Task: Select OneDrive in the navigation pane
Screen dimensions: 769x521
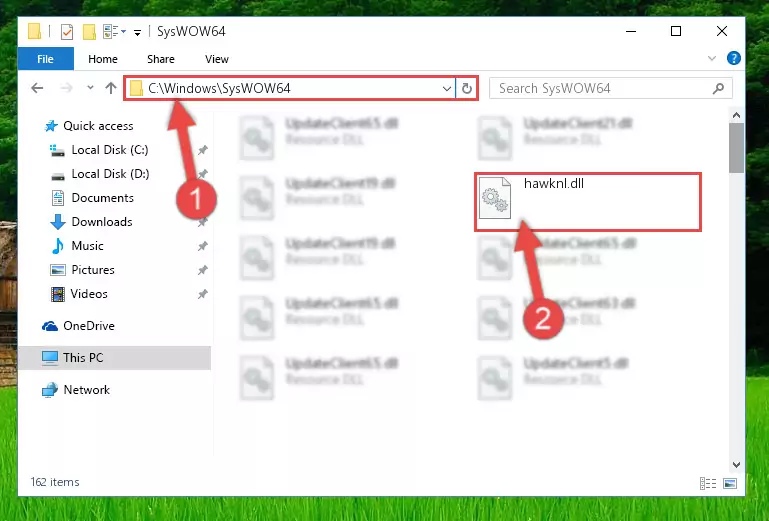Action: (x=89, y=326)
